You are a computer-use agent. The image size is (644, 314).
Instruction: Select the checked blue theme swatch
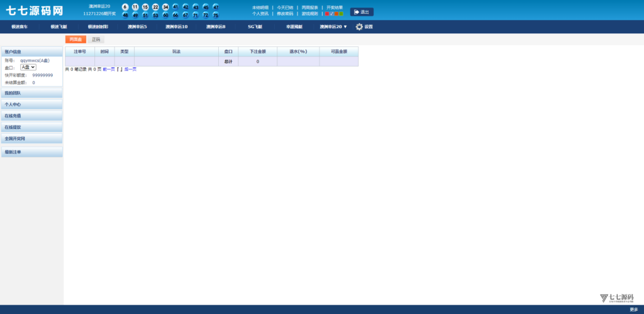tap(331, 13)
